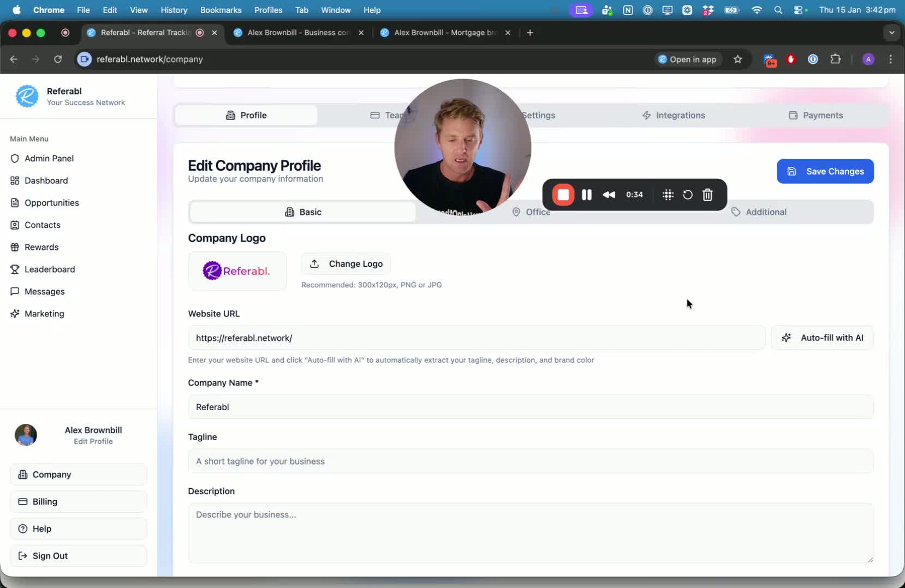Open the Bookmarks menu in menu bar
905x588 pixels.
pyautogui.click(x=221, y=10)
